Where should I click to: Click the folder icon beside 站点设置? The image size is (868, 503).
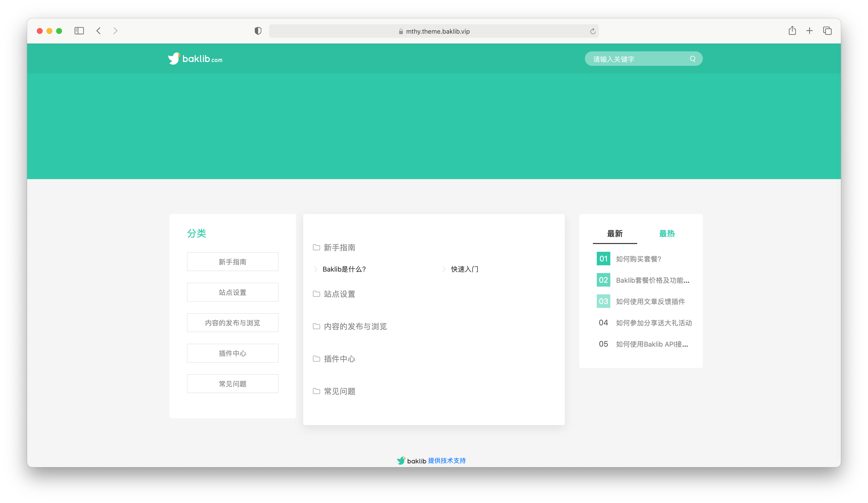click(x=317, y=294)
